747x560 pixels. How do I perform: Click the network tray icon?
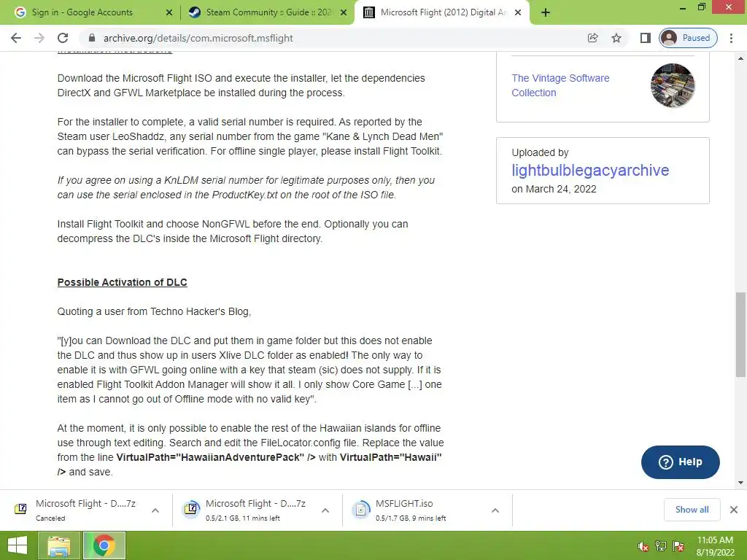[661, 546]
